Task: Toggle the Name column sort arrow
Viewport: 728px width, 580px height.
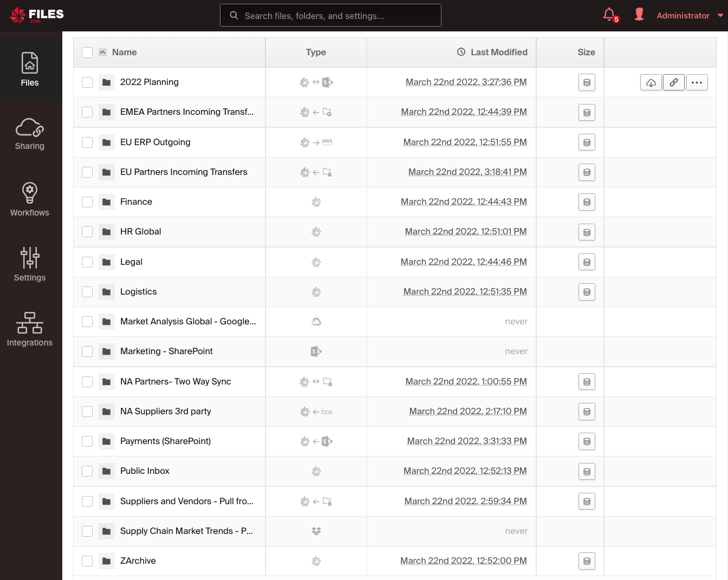Action: click(x=102, y=52)
